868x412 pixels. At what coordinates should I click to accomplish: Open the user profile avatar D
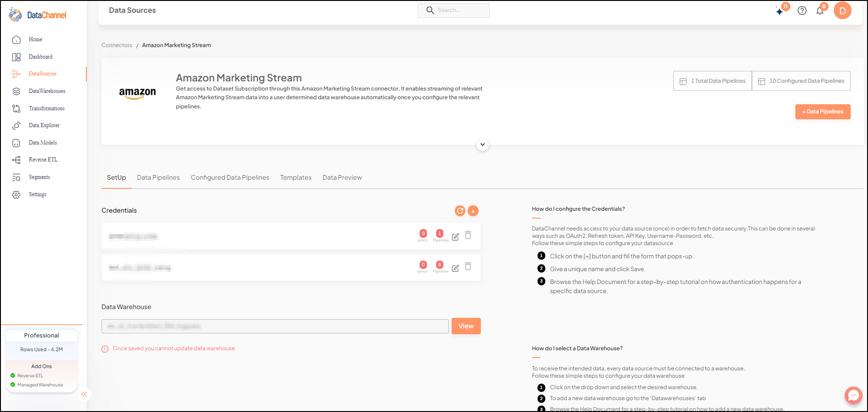[842, 11]
